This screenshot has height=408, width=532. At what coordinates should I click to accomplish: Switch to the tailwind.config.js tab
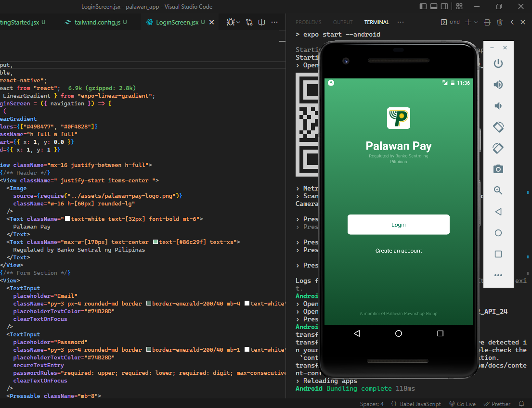point(97,22)
